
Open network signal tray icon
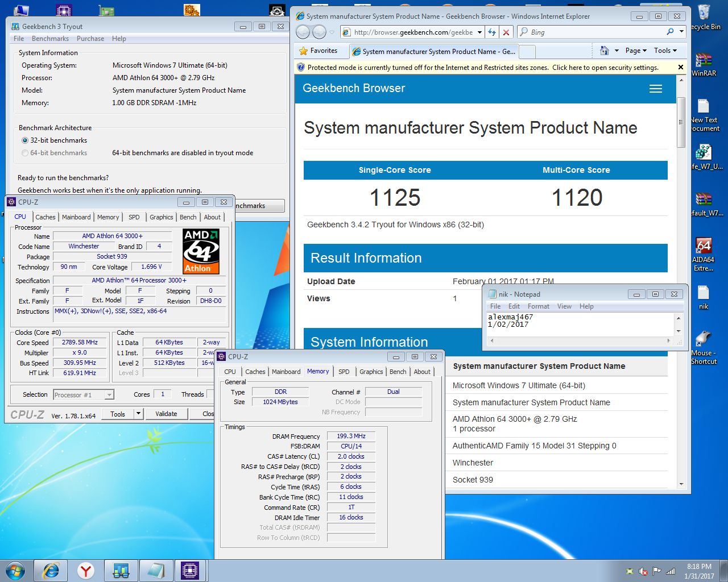tap(671, 571)
